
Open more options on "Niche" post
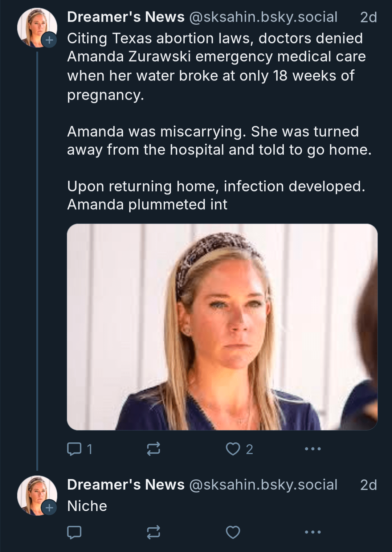coord(313,532)
